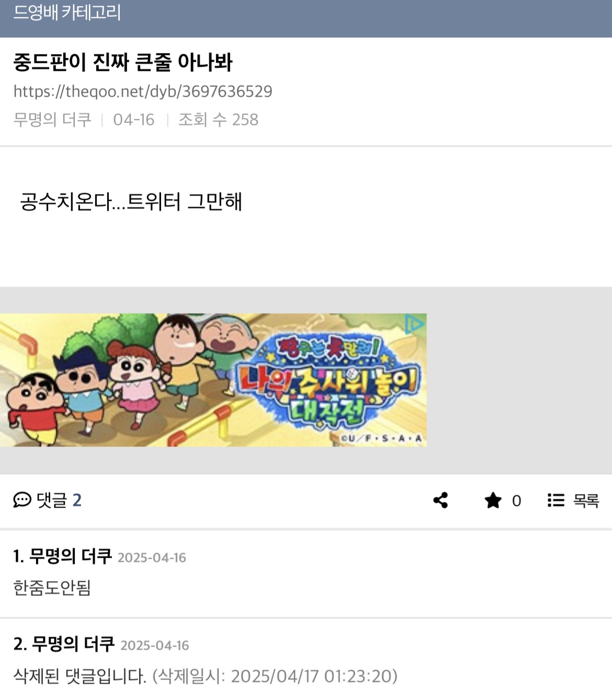Select the comment text 한줌도안됨

point(52,588)
